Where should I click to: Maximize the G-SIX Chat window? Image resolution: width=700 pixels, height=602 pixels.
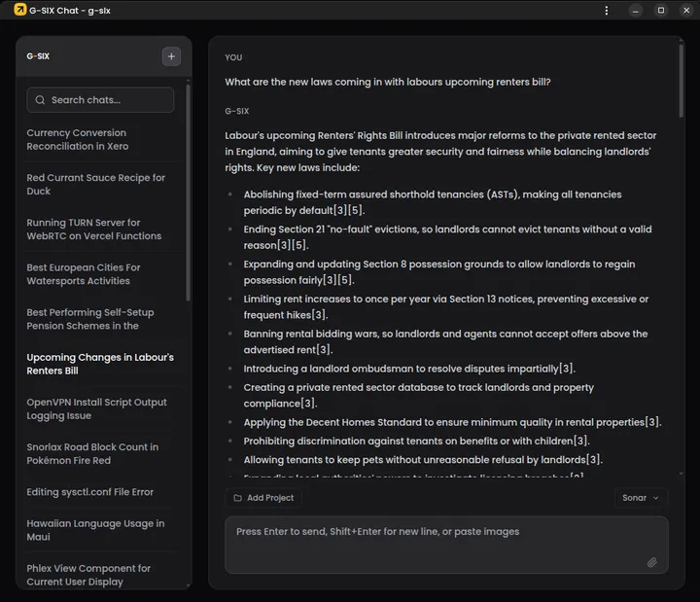click(661, 11)
